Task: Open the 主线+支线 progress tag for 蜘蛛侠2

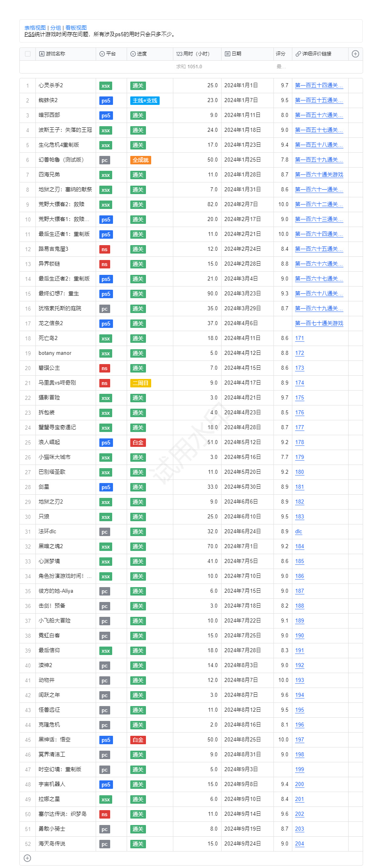Action: point(145,100)
